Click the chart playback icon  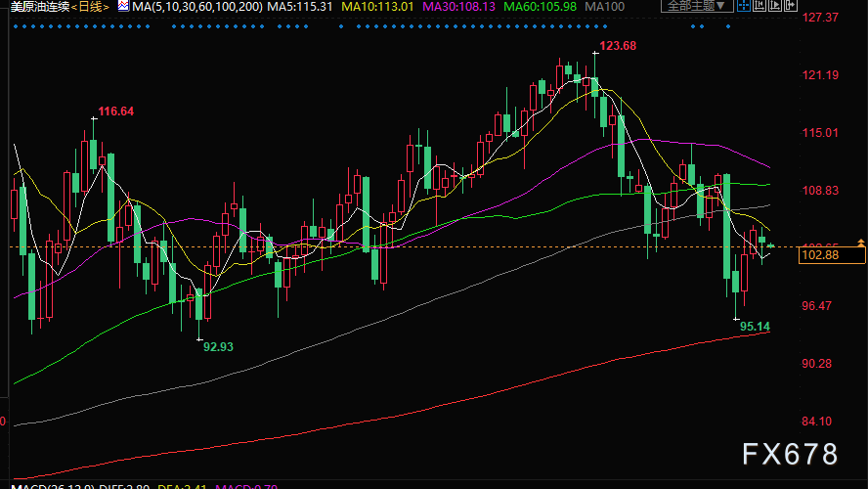point(775,6)
